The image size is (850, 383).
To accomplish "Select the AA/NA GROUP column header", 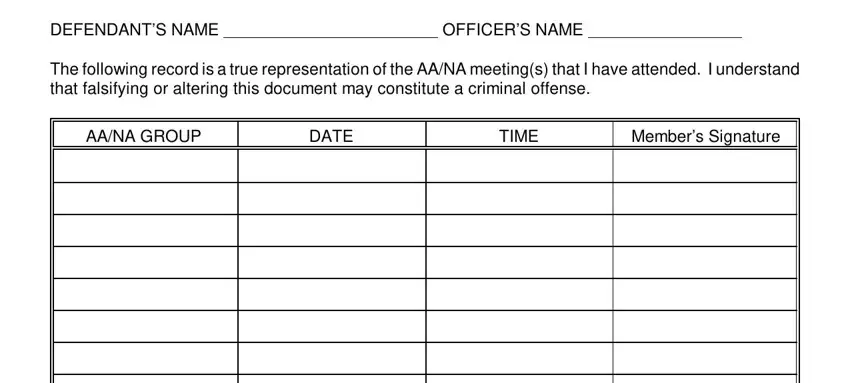I will tap(145, 135).
